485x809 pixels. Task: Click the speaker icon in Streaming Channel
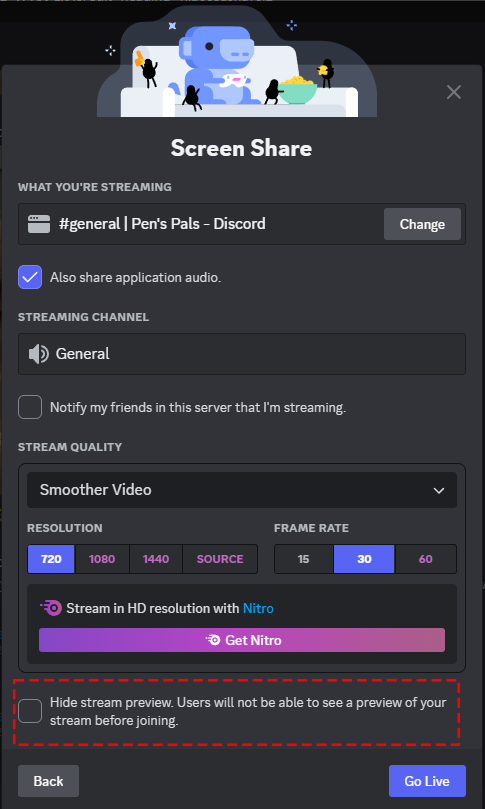tap(39, 354)
